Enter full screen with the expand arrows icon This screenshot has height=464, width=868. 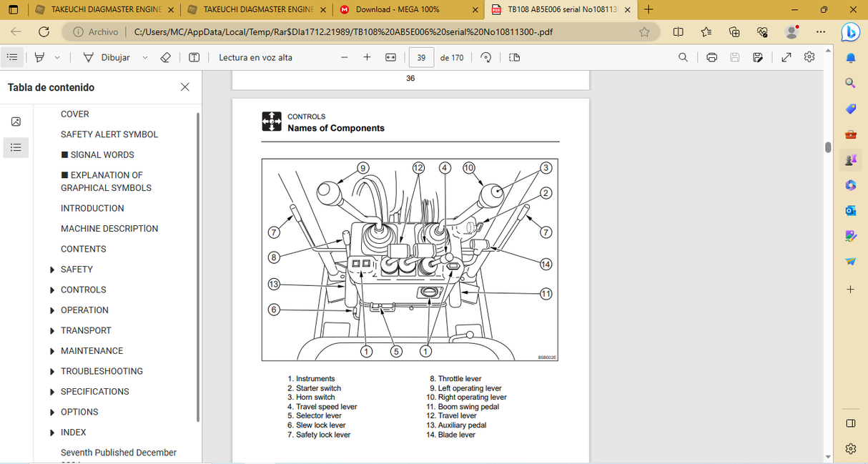click(x=786, y=57)
